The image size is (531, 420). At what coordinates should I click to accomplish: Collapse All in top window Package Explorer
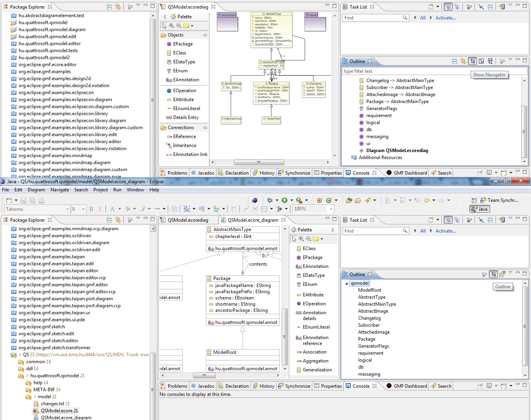109,7
